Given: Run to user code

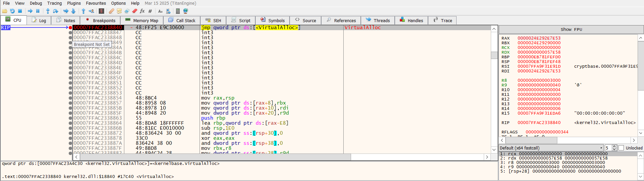Looking at the screenshot, I should [x=91, y=11].
